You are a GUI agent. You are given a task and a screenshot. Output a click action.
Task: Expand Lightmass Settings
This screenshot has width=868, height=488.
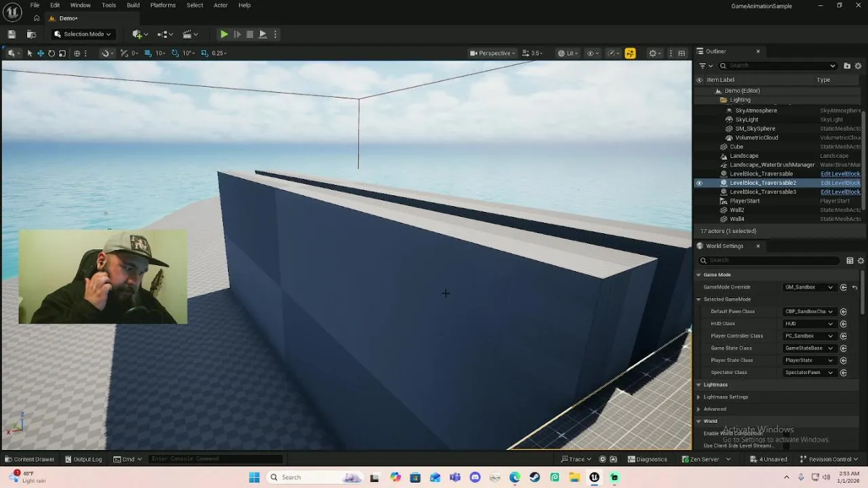pos(698,397)
